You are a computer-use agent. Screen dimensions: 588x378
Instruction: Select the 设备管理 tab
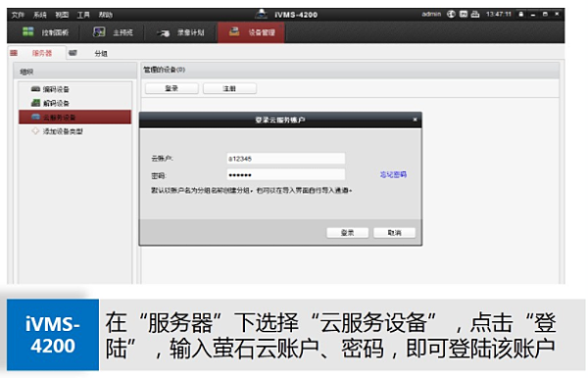pos(251,32)
